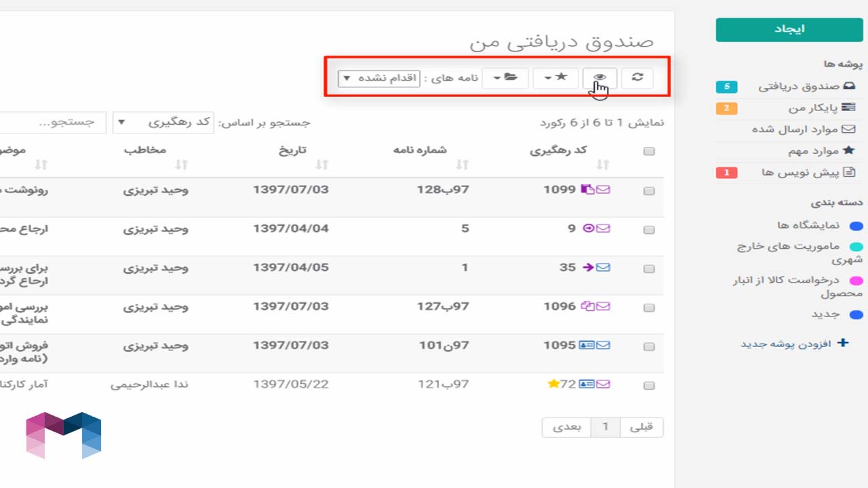
Task: Click the inbox count badge 5
Action: coord(726,87)
